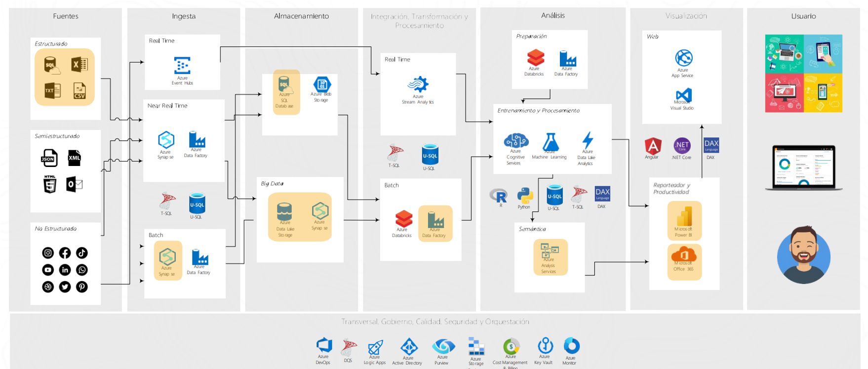Click the Azure Event Hubs icon
Image resolution: width=868 pixels, height=369 pixels.
tap(182, 66)
